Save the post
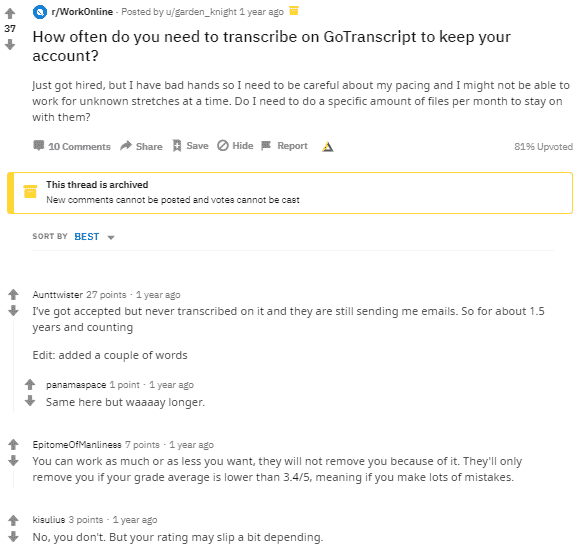This screenshot has width=582, height=547. tap(190, 146)
